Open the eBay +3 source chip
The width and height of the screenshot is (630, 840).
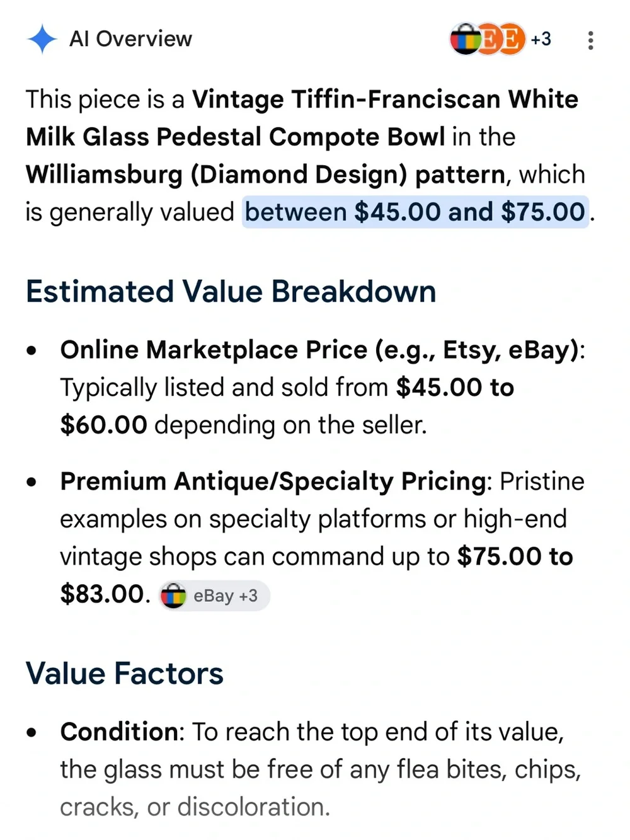tap(214, 595)
